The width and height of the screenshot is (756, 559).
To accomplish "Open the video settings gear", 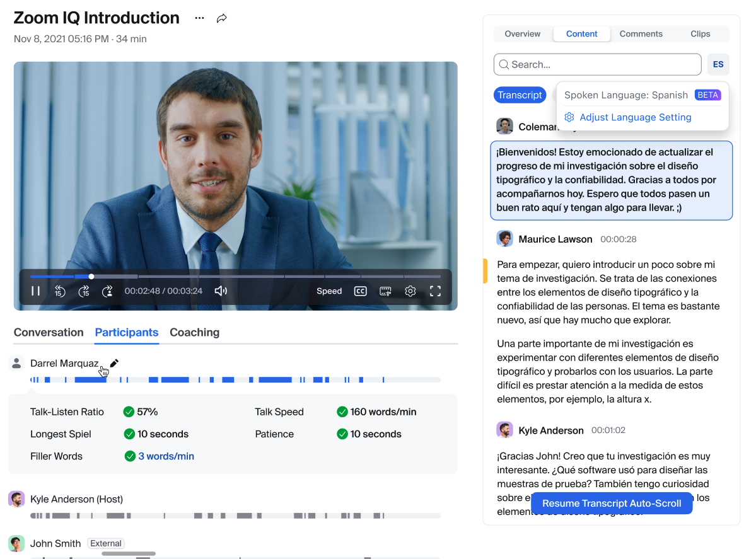I will pos(410,291).
